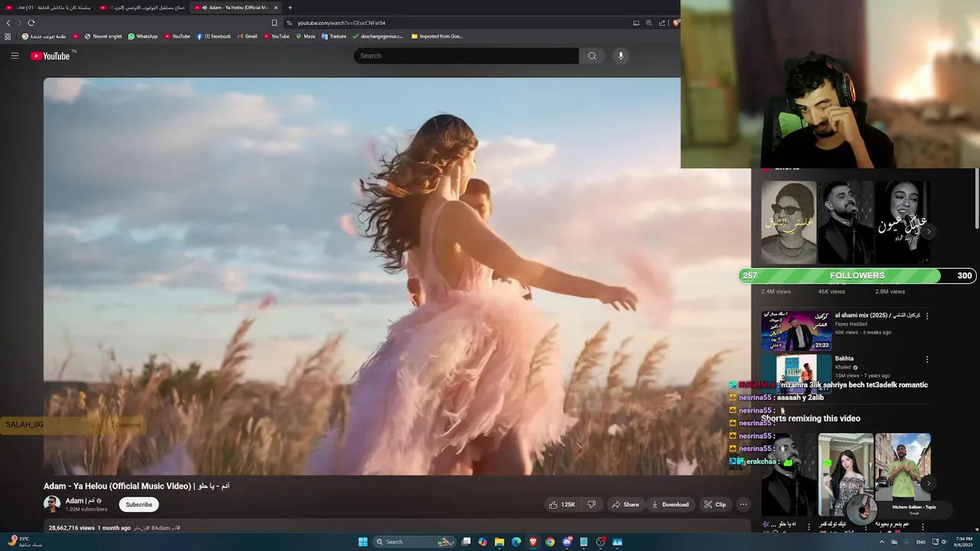Viewport: 980px width, 551px height.
Task: Open the zoom magnifier icon in address bar
Action: pyautogui.click(x=649, y=23)
